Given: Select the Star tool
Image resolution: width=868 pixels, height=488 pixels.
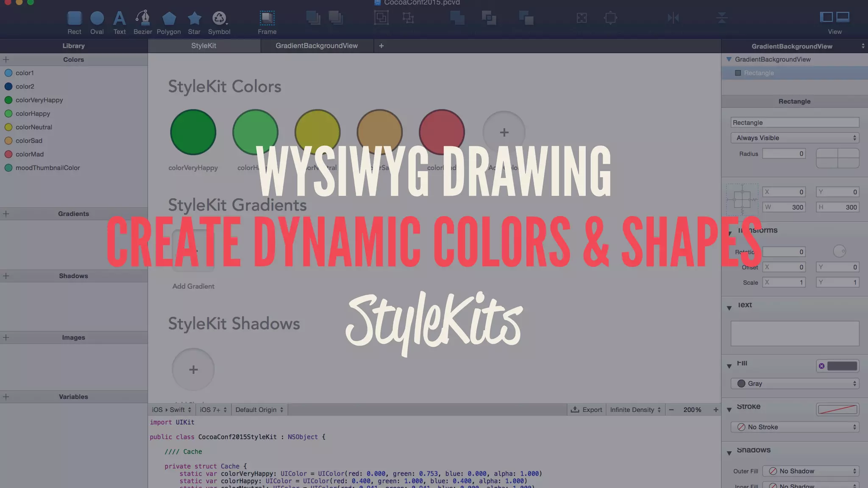Looking at the screenshot, I should 194,23.
